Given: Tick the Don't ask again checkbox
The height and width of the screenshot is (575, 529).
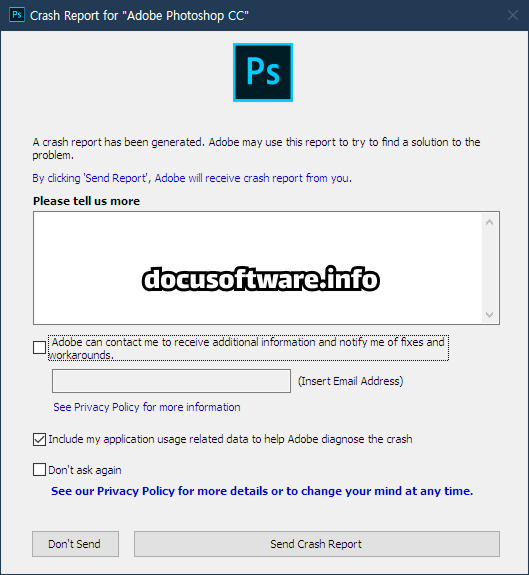Looking at the screenshot, I should [x=39, y=469].
